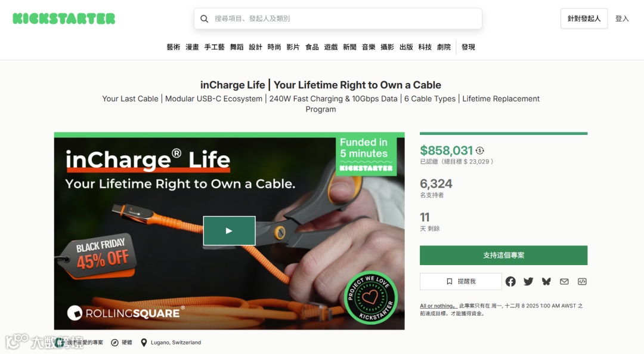Select the 設計 category

[x=255, y=47]
